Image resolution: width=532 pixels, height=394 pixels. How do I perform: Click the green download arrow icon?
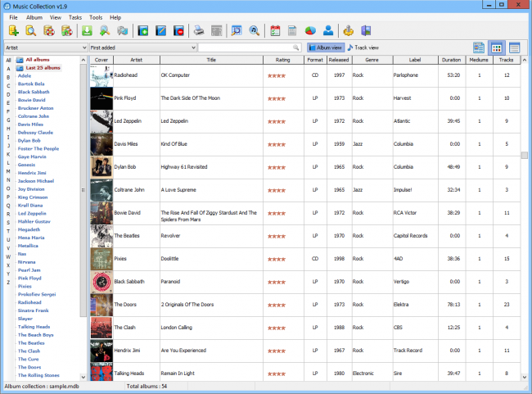[88, 31]
